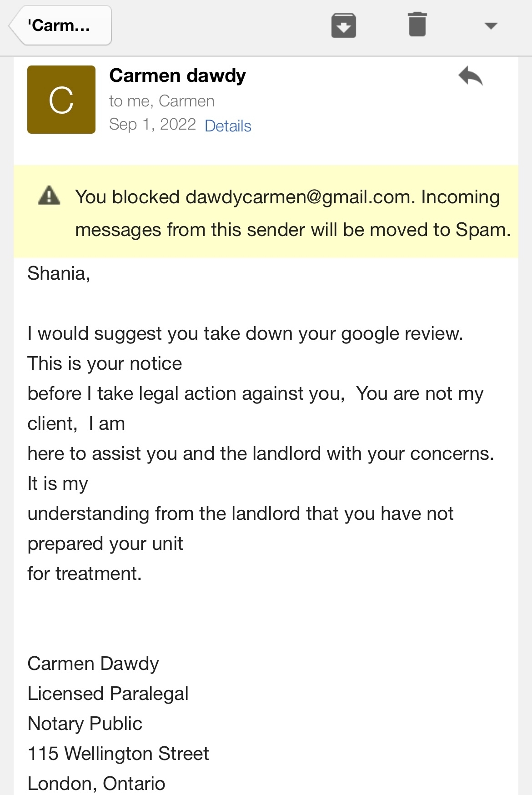Go back to the 'Carm... conversation list
532x795 pixels.
tap(60, 25)
